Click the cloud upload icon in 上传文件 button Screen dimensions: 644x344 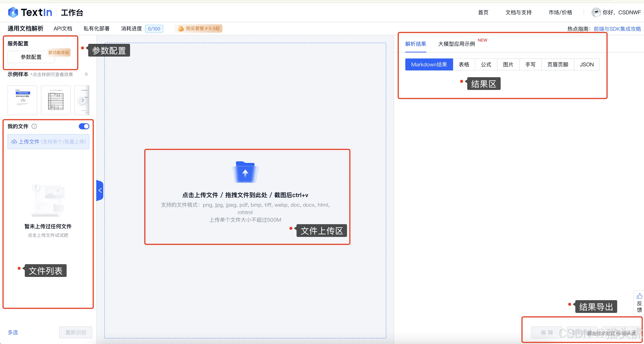tap(14, 141)
